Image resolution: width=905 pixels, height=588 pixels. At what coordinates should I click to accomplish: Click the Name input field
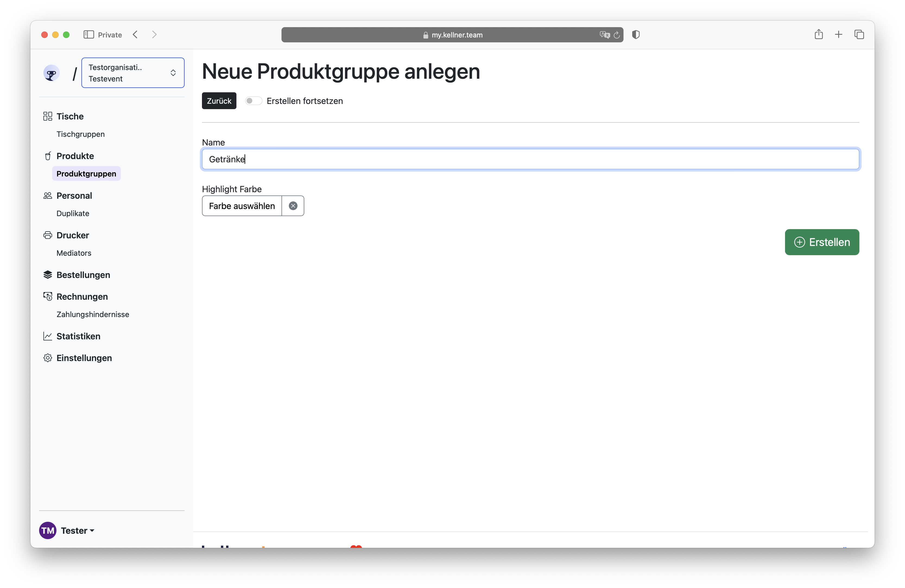(x=530, y=159)
